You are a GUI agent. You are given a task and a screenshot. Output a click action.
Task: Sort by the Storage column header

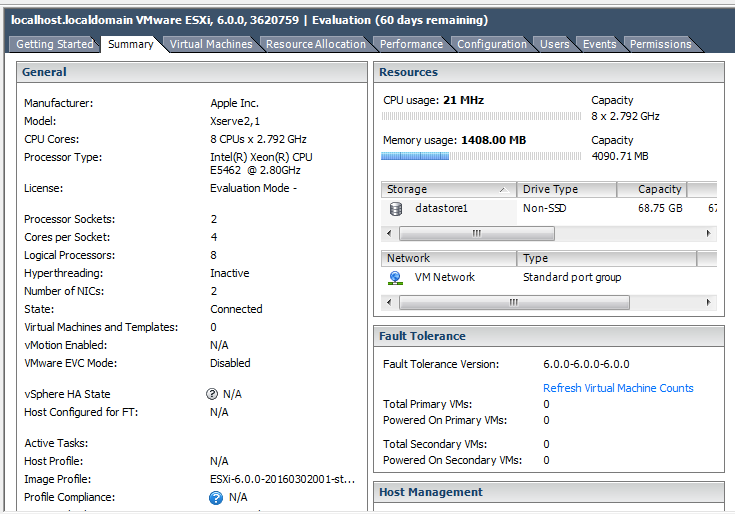click(x=449, y=189)
